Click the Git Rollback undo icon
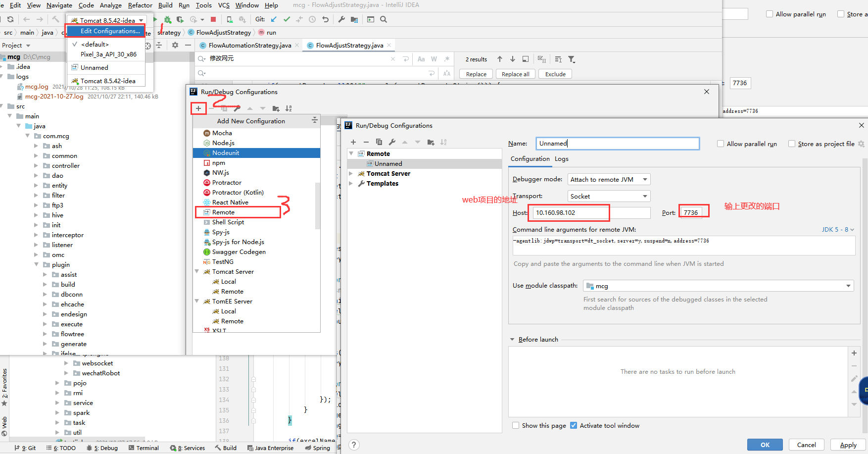 click(x=325, y=19)
